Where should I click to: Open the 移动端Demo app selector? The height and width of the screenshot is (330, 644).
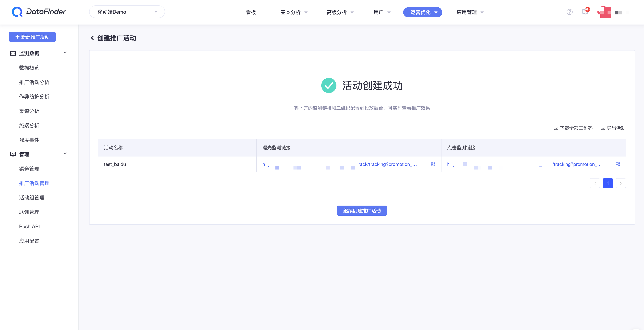pyautogui.click(x=127, y=12)
